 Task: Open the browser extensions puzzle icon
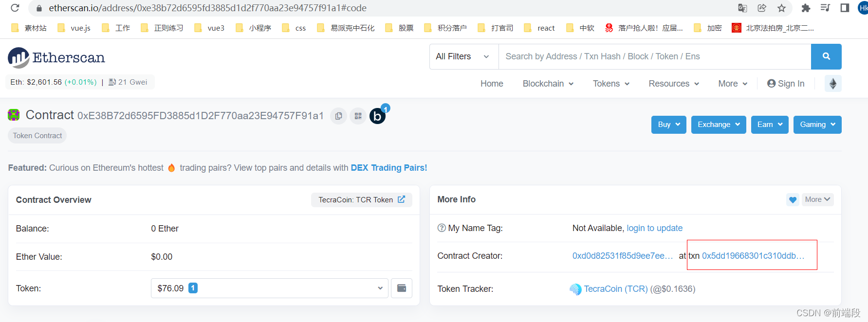pyautogui.click(x=806, y=8)
